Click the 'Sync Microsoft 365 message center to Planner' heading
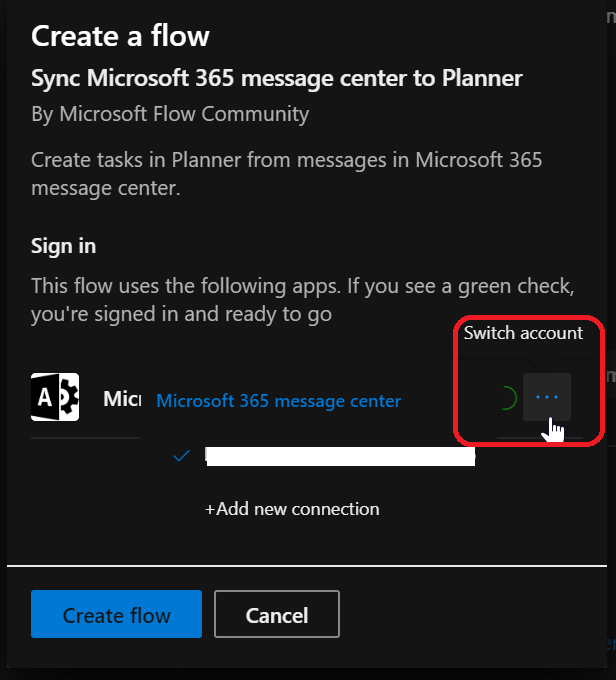 click(277, 78)
